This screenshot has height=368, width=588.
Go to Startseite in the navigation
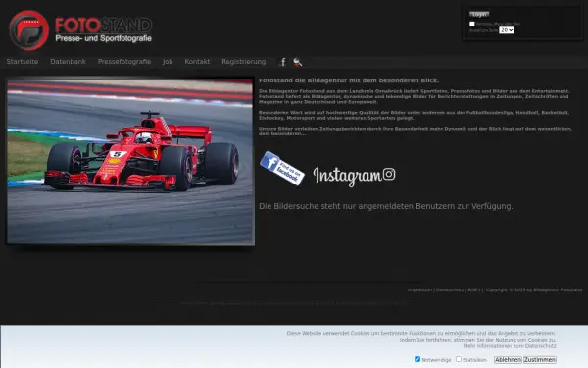tap(23, 62)
